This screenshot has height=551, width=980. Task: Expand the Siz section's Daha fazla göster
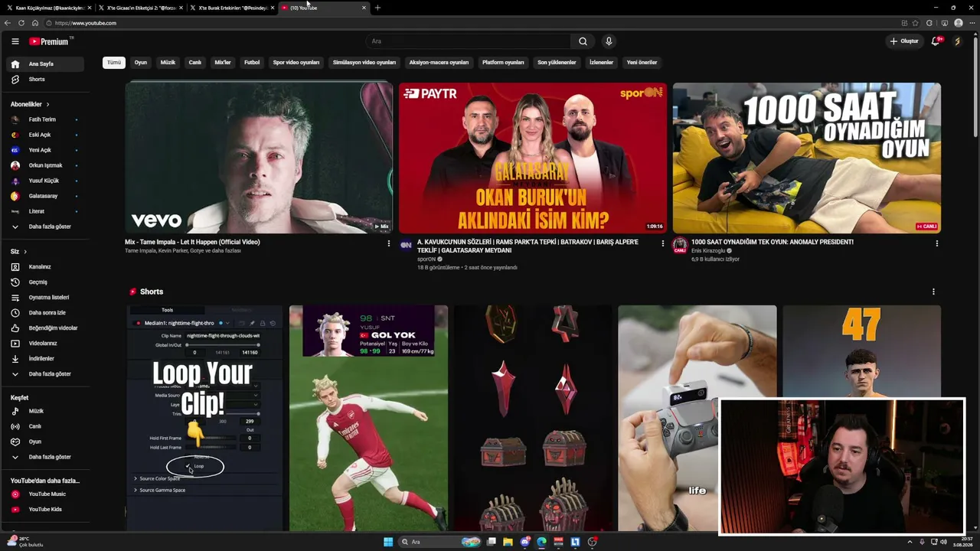[x=47, y=373]
